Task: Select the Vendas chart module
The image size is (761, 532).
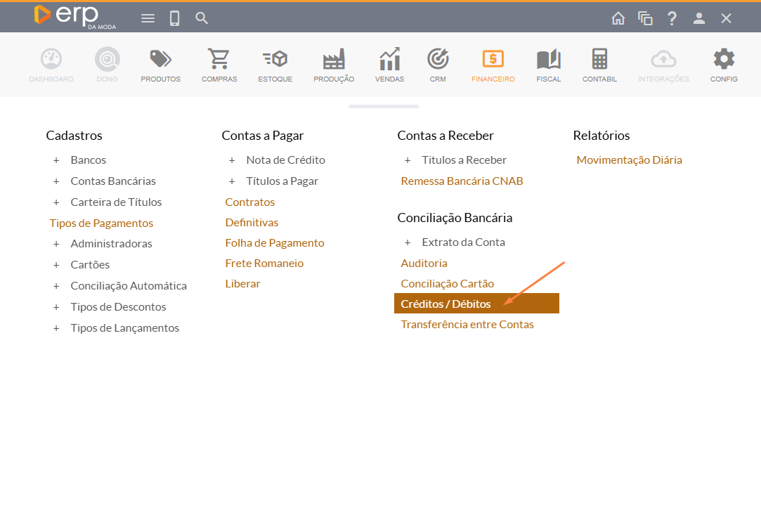Action: pos(389,65)
